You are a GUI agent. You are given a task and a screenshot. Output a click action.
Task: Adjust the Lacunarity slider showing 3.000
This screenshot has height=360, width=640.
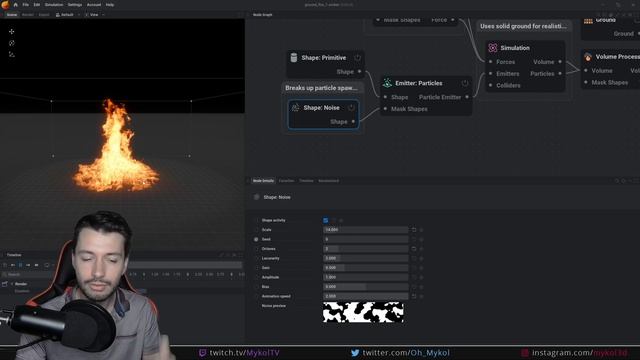pos(366,258)
